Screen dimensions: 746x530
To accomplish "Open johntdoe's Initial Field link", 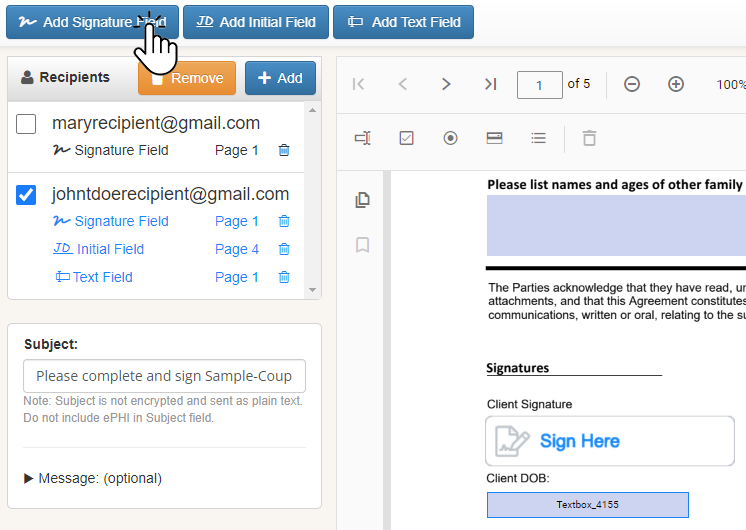I will [x=110, y=249].
